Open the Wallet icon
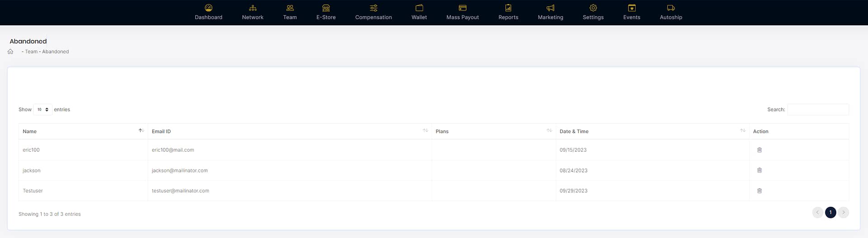Screen dimensions: 868x238 tap(419, 8)
